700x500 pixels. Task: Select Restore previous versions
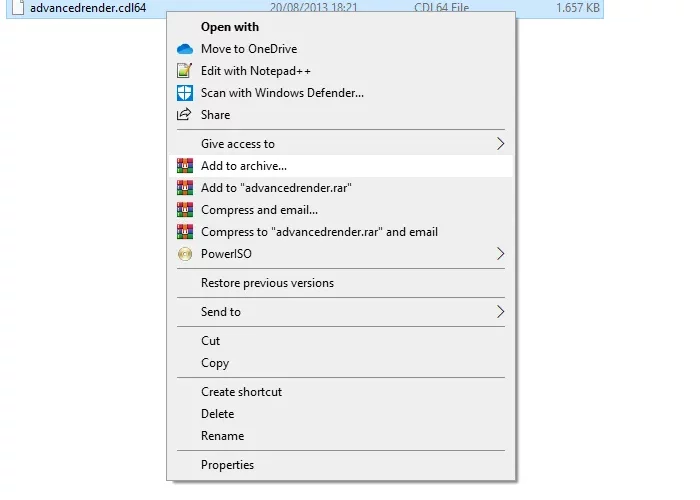tap(341, 283)
